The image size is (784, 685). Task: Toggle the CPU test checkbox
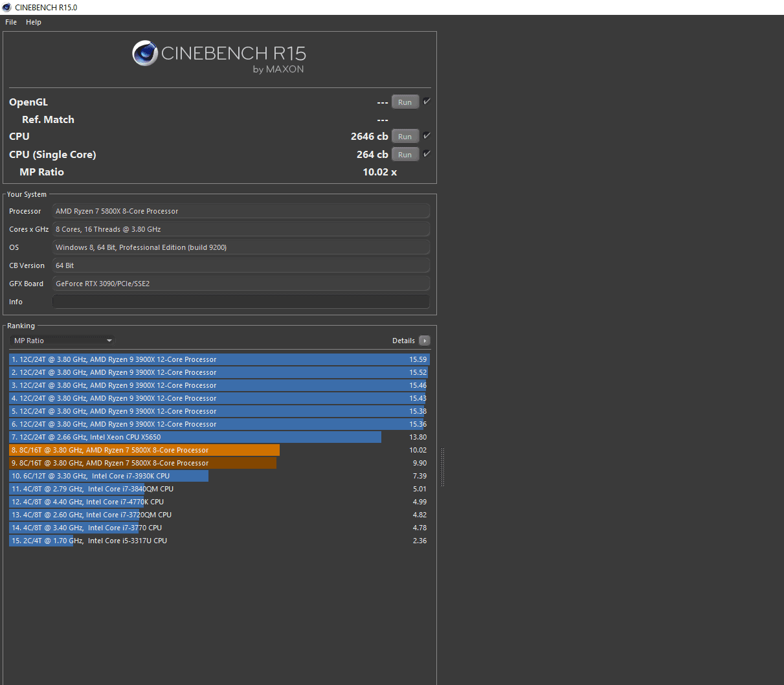click(427, 136)
